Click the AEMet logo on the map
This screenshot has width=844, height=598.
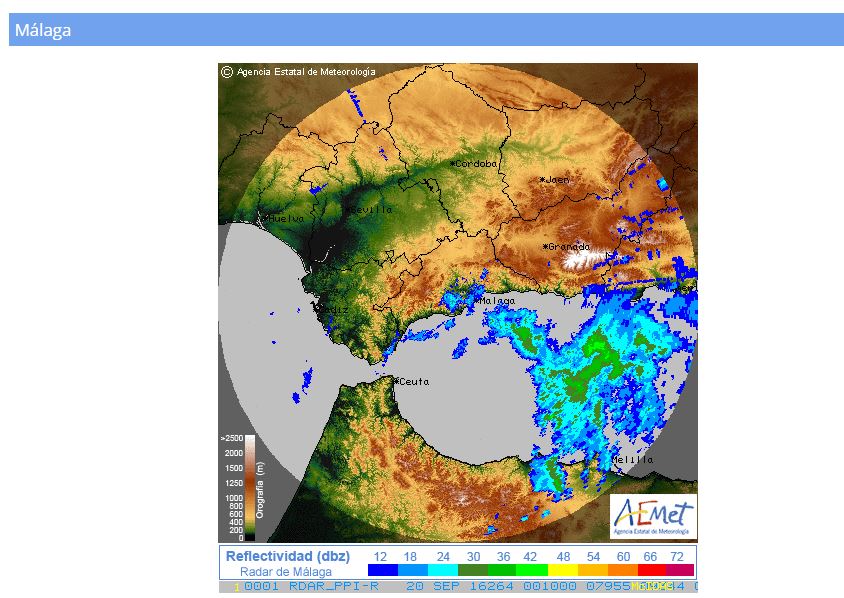pos(652,516)
